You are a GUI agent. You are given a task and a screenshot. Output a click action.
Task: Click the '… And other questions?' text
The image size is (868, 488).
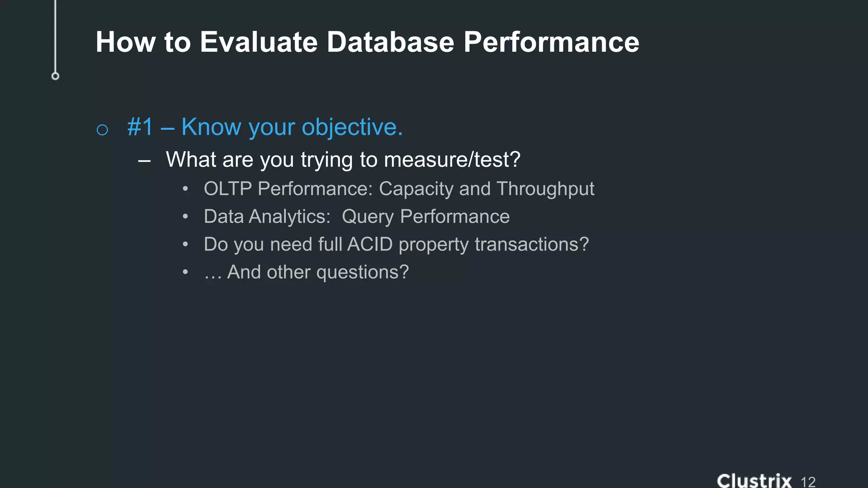tap(306, 272)
